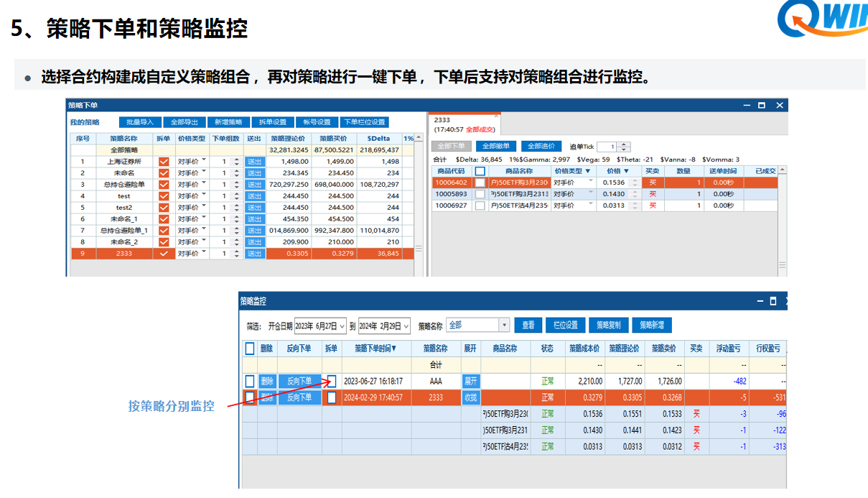The image size is (868, 498).
Task: Expand the AAA strategy with 展开
Action: tap(472, 380)
